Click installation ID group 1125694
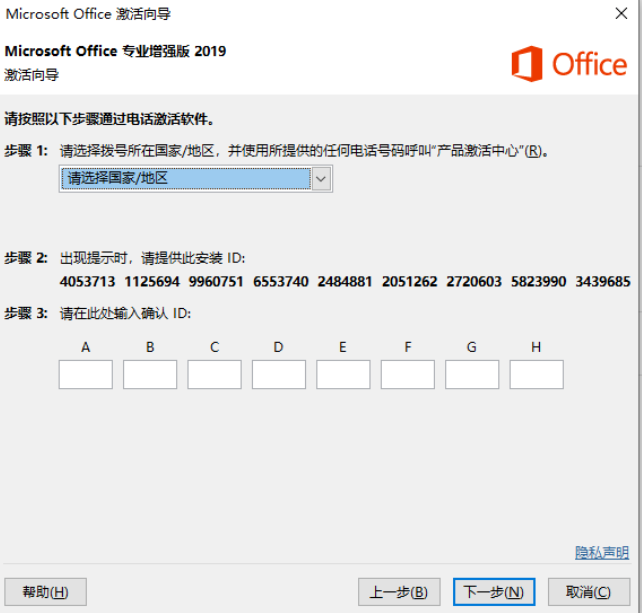The image size is (642, 613). [x=152, y=282]
